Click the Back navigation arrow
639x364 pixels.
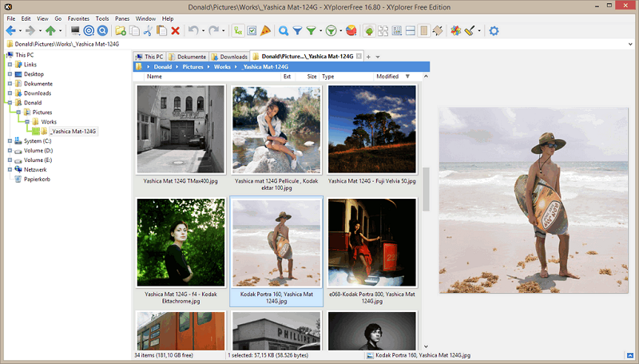[10, 31]
